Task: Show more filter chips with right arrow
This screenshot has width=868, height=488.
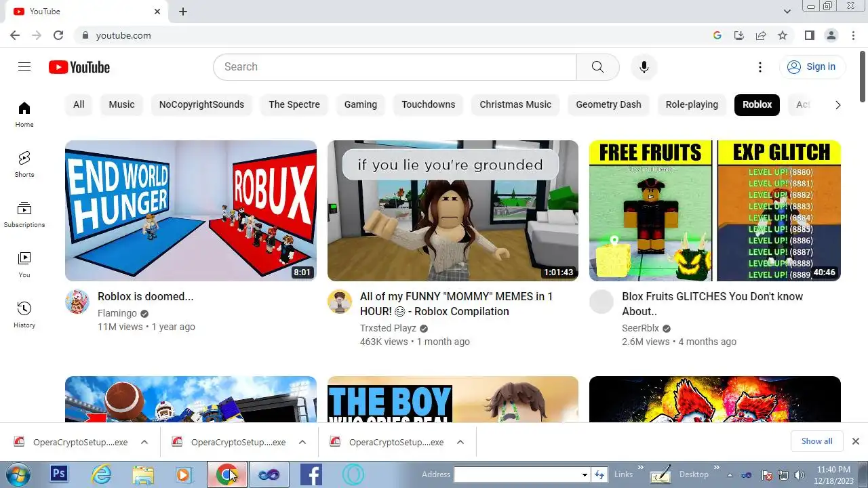Action: pos(837,104)
